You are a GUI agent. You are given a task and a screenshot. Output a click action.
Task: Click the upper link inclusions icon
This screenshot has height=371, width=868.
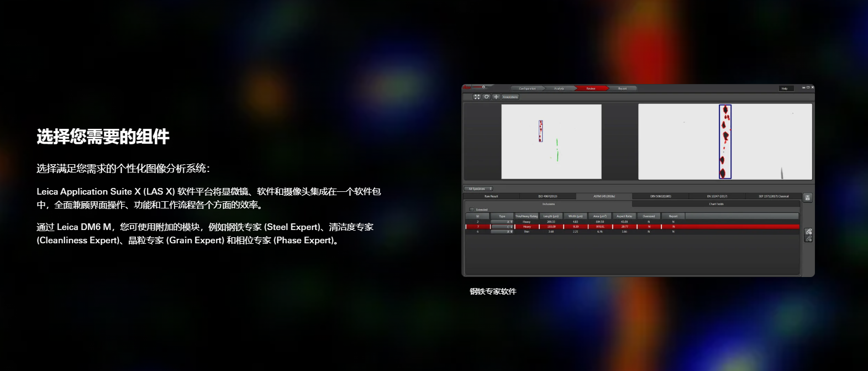(808, 231)
